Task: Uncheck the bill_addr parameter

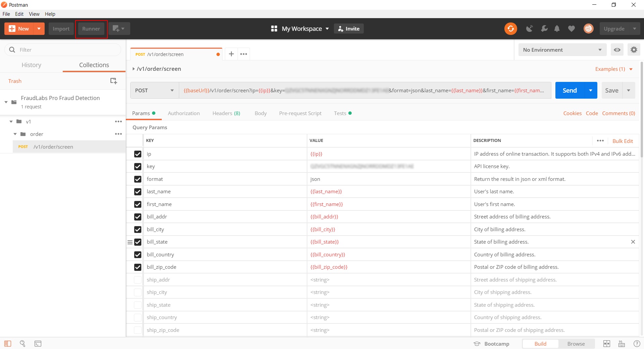Action: point(138,217)
